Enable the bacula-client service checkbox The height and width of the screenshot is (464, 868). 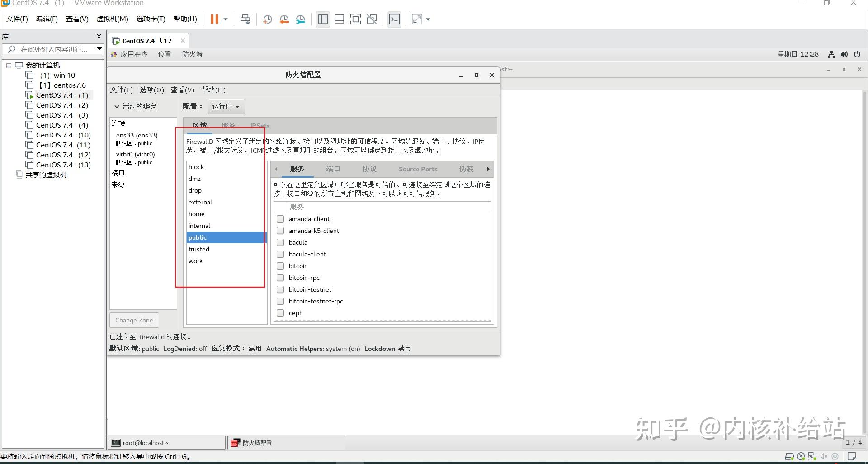pos(280,254)
